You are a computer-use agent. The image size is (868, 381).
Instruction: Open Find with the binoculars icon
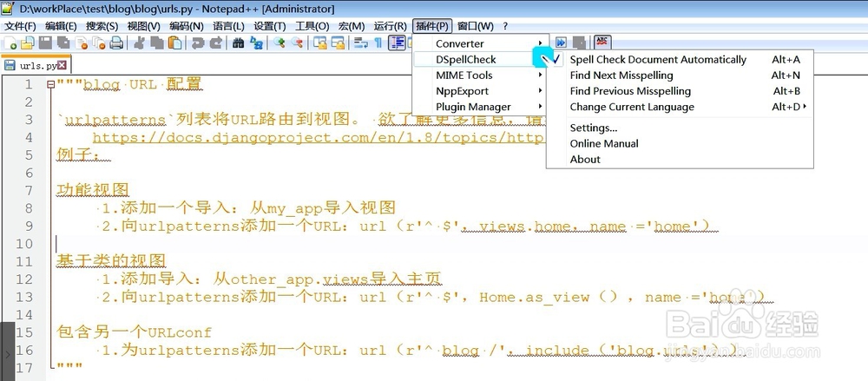pyautogui.click(x=238, y=43)
